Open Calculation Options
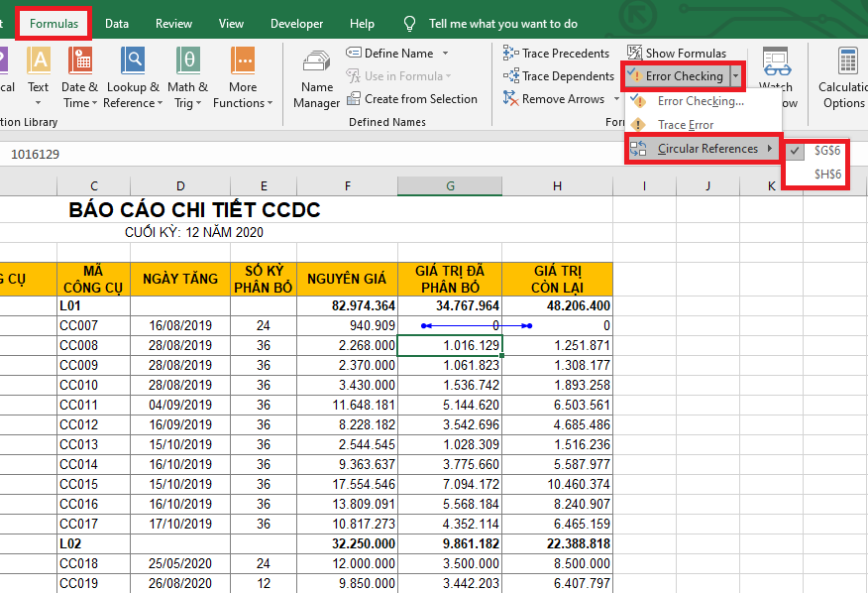 click(x=845, y=75)
